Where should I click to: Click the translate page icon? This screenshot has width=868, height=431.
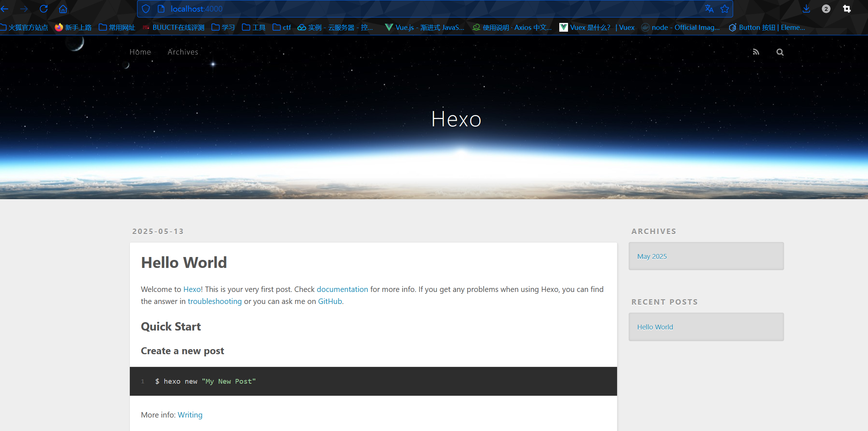709,9
